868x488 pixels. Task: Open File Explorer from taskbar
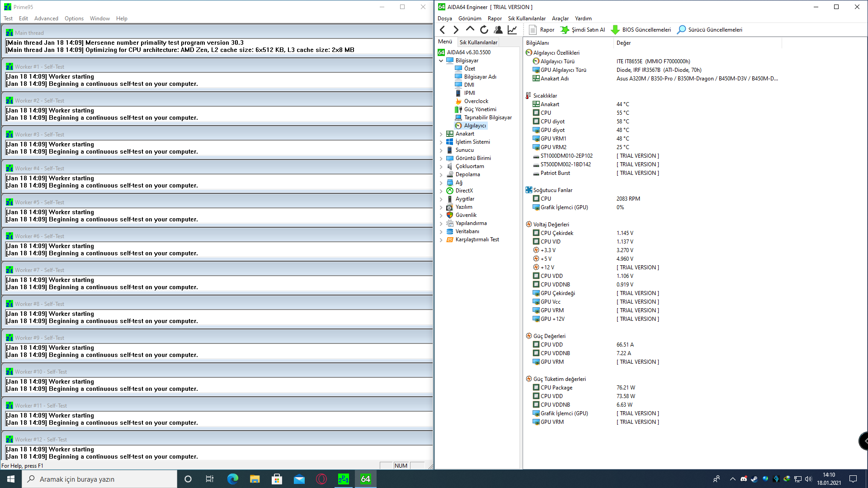pyautogui.click(x=255, y=479)
